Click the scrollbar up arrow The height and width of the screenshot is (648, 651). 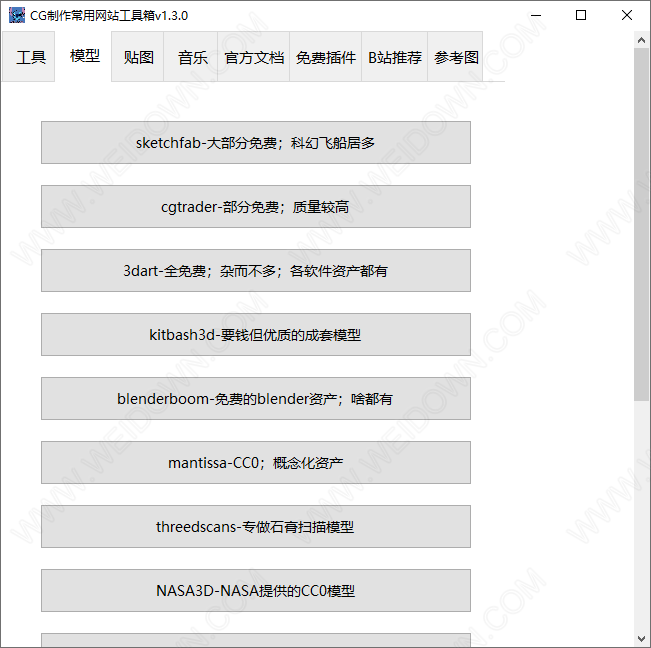[641, 40]
